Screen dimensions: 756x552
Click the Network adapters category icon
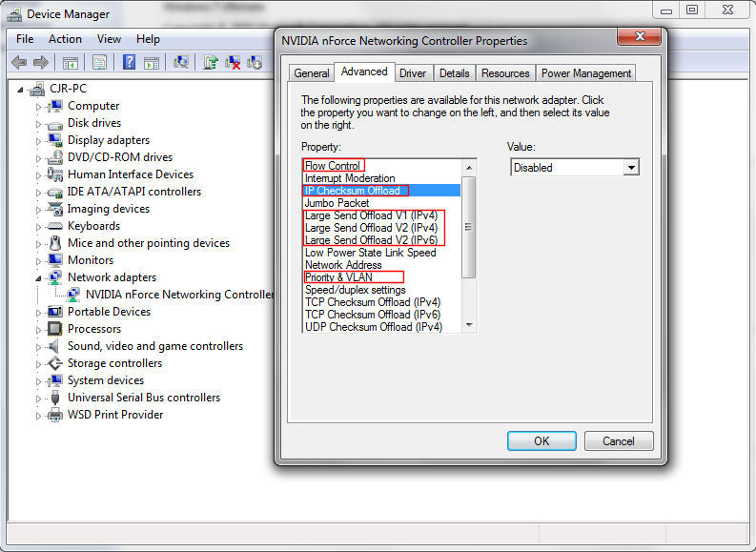pos(55,277)
